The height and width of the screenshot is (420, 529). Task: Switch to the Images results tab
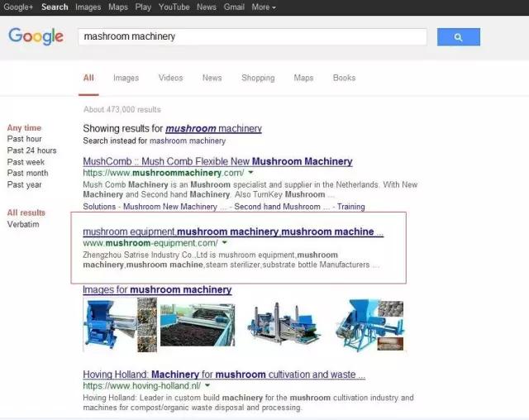pos(126,78)
